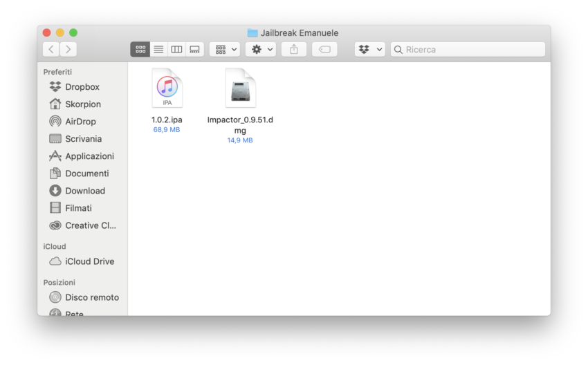Image resolution: width=588 pixels, height=365 pixels.
Task: Open the group-by arrangement dropdown
Action: (225, 50)
